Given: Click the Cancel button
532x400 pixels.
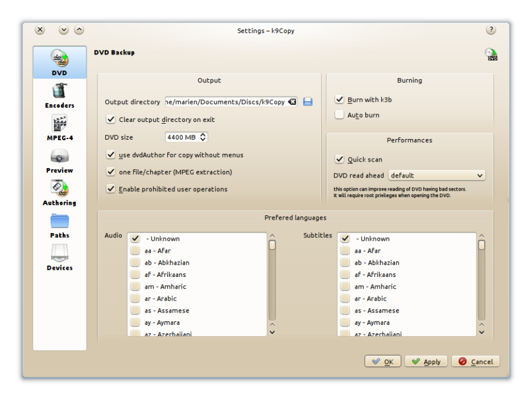Looking at the screenshot, I should pos(475,362).
